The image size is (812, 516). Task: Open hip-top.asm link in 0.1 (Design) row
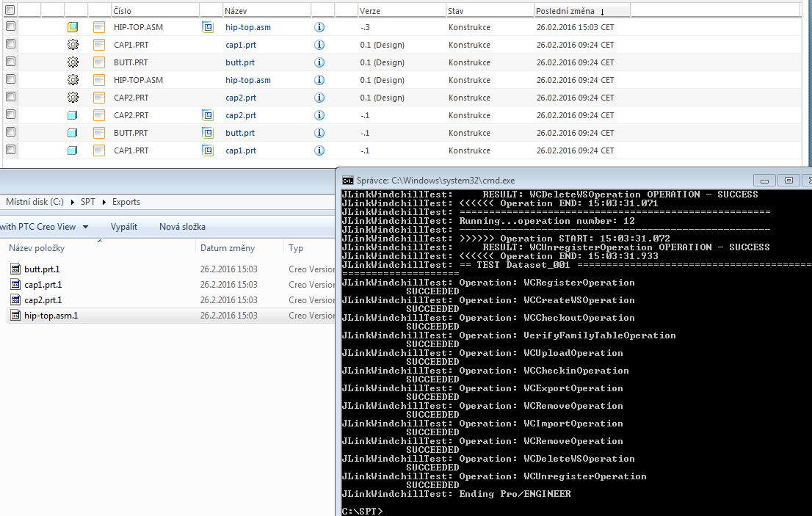point(248,80)
